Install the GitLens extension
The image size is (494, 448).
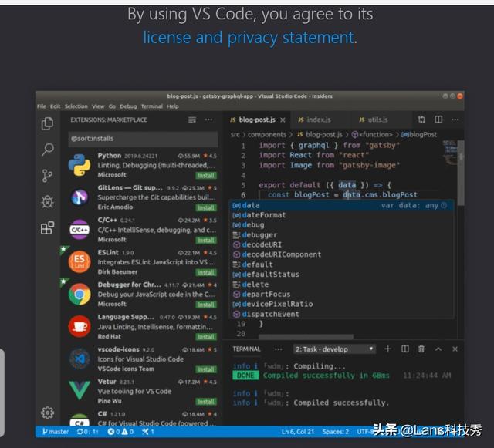206,207
